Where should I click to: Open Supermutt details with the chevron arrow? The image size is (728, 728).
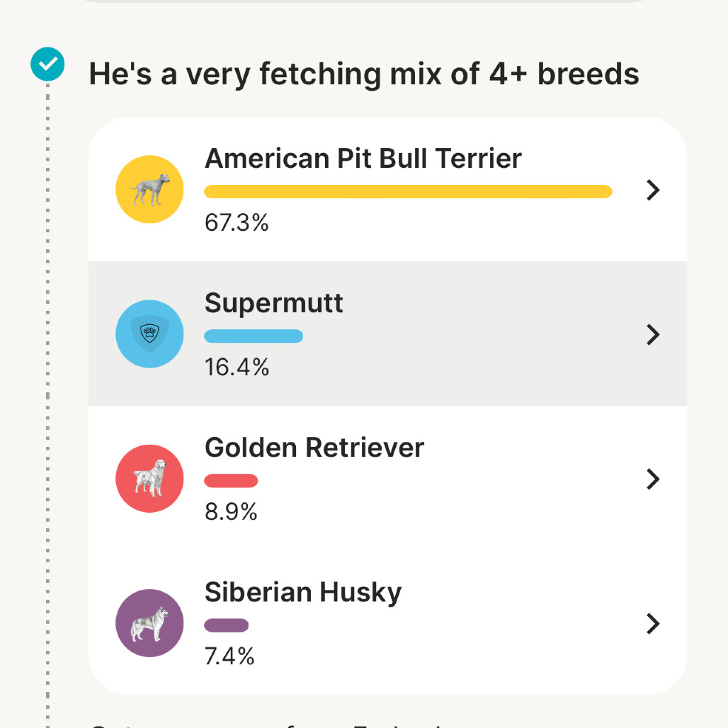pyautogui.click(x=653, y=334)
